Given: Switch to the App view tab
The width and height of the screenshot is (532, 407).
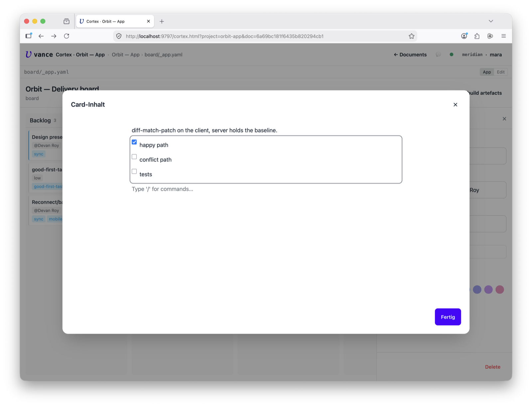Looking at the screenshot, I should [x=487, y=72].
